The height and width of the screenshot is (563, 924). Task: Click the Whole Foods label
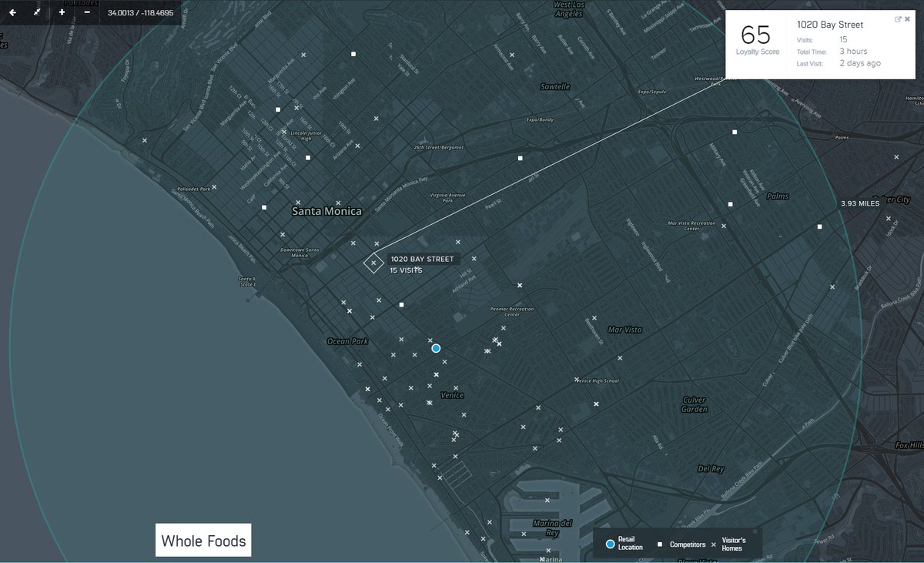click(204, 541)
